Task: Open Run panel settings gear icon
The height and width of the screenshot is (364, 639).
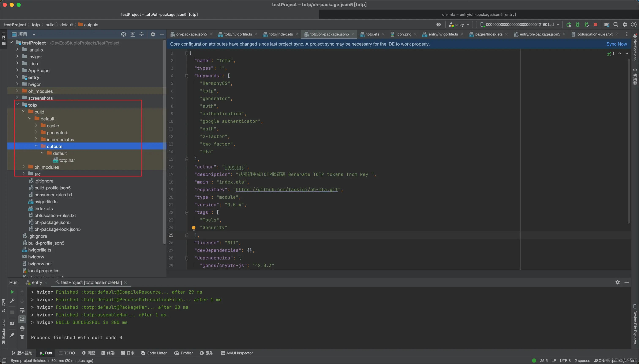Action: [x=617, y=282]
